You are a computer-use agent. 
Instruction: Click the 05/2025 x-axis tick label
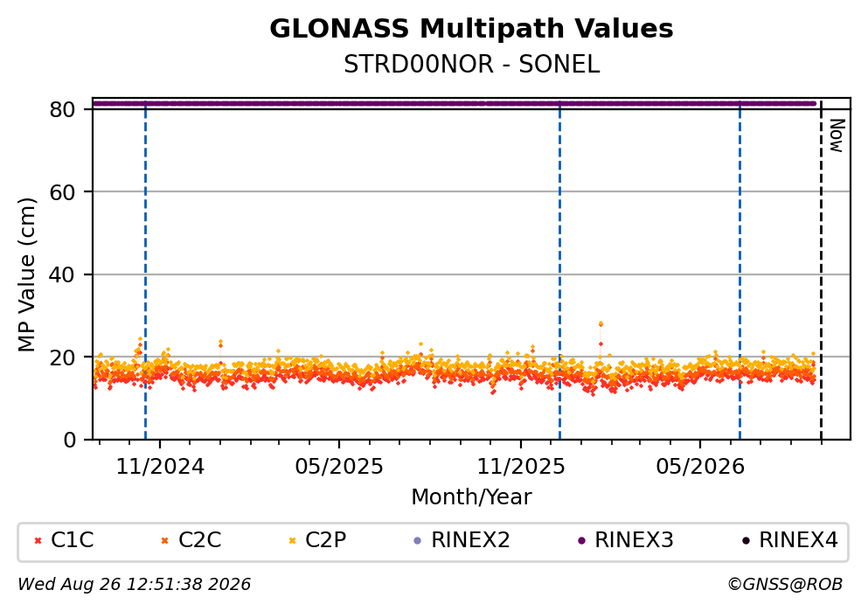tap(339, 467)
